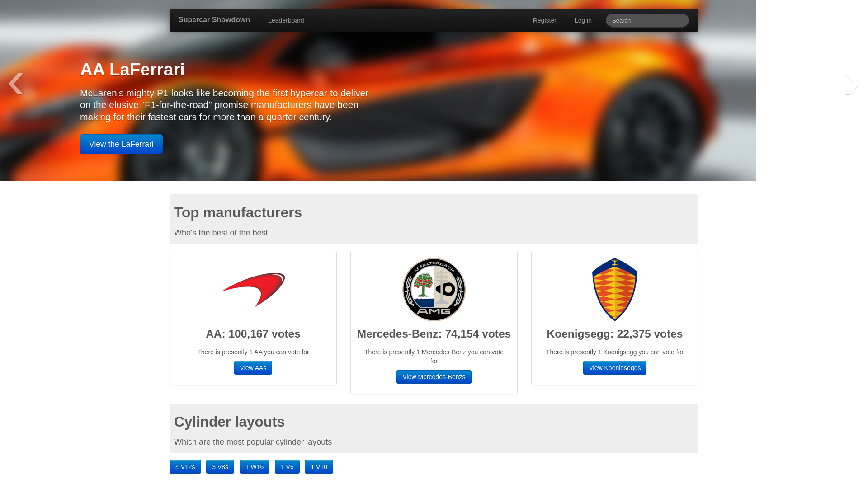The height and width of the screenshot is (488, 868).
Task: Click the red McLaren swoosh logo
Action: (x=253, y=290)
